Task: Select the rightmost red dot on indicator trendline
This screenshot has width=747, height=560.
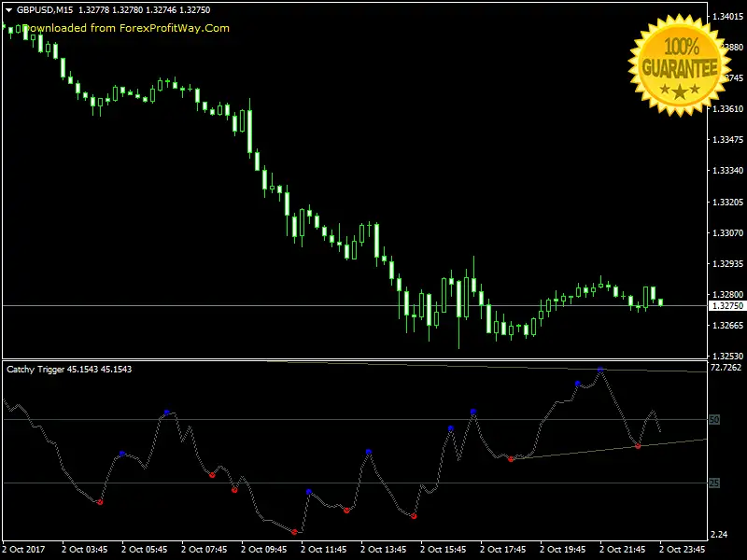Action: tap(638, 446)
